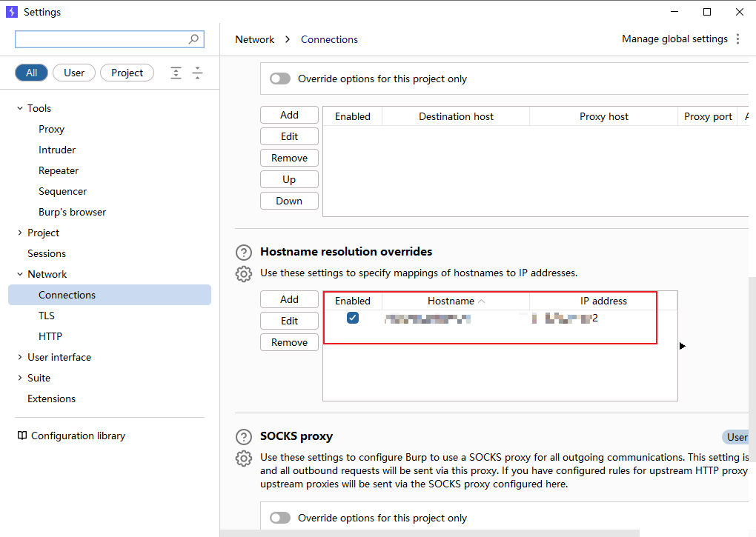The height and width of the screenshot is (537, 756).
Task: Click the IP address column header
Action: pyautogui.click(x=603, y=301)
